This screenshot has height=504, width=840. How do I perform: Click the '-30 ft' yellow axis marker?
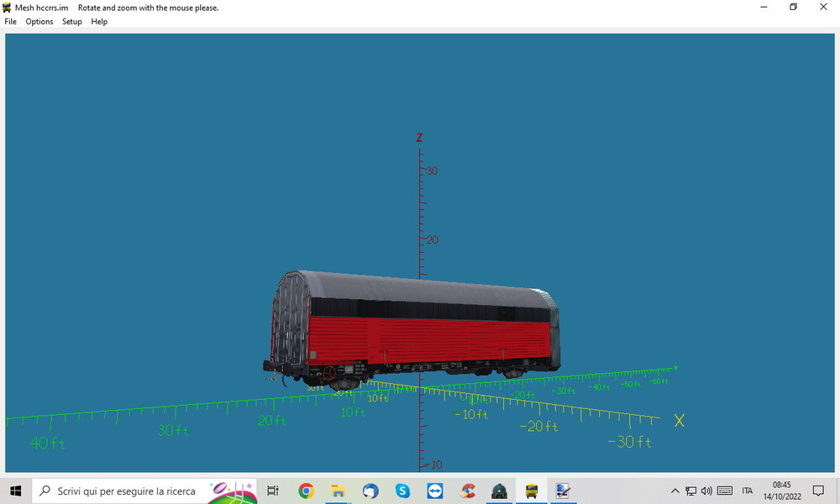(629, 442)
